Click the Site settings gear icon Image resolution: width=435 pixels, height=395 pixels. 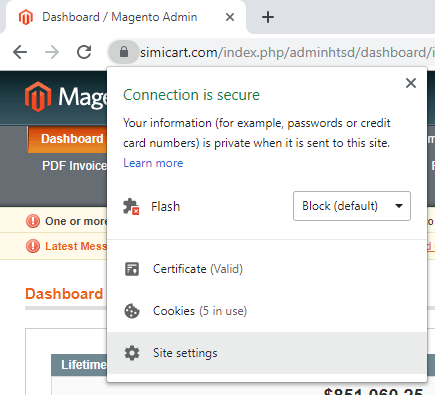[x=132, y=353]
